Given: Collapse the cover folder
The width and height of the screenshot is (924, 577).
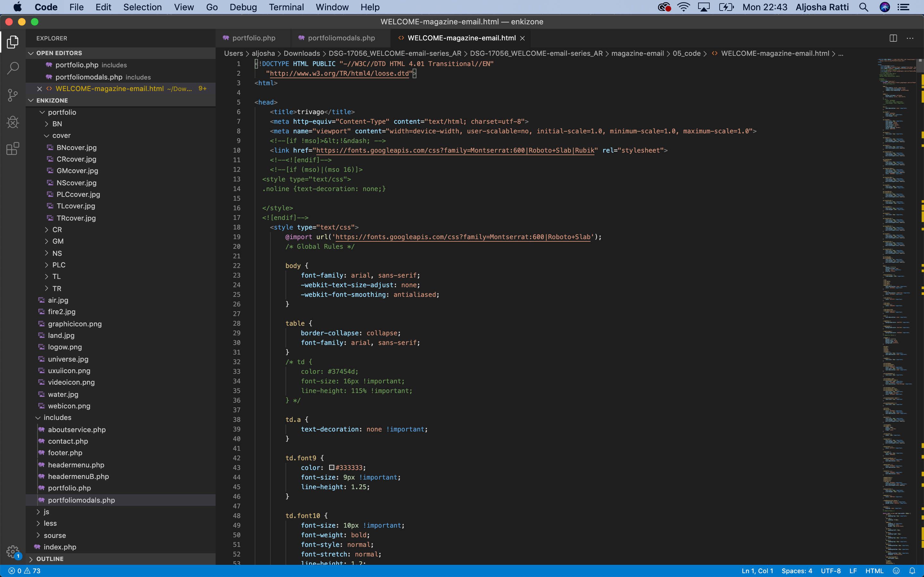Looking at the screenshot, I should (x=61, y=136).
